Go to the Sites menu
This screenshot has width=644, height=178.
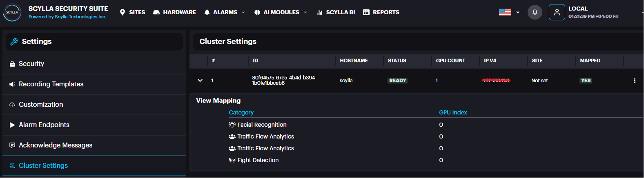pos(132,12)
